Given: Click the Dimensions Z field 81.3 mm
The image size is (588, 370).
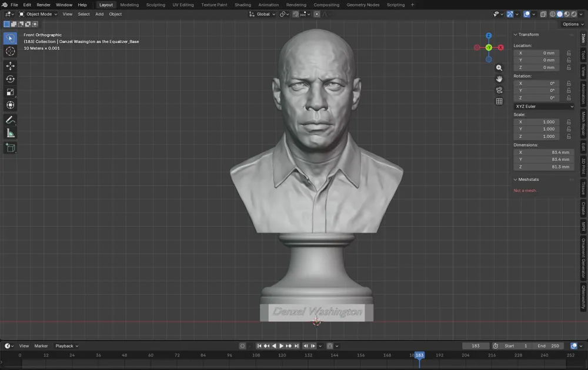Looking at the screenshot, I should [x=544, y=167].
